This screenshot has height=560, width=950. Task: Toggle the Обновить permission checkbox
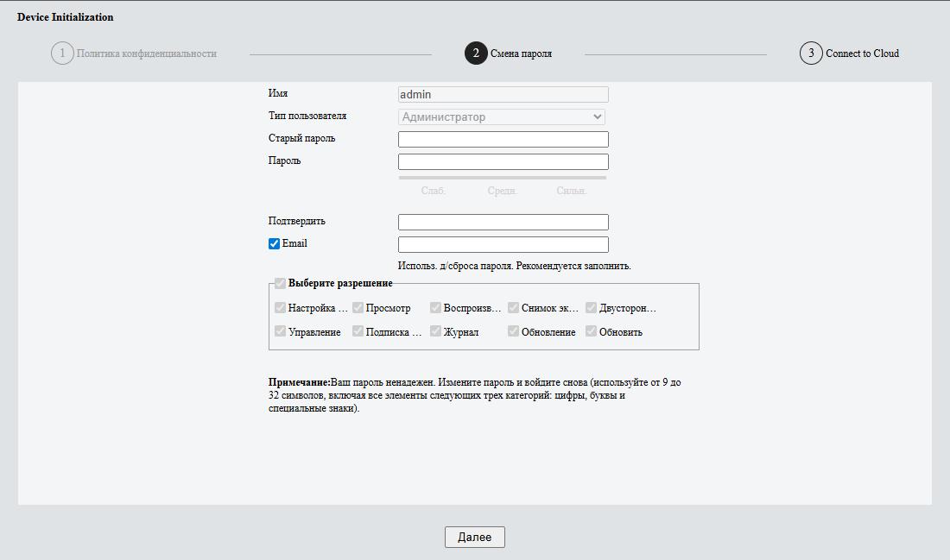tap(591, 331)
